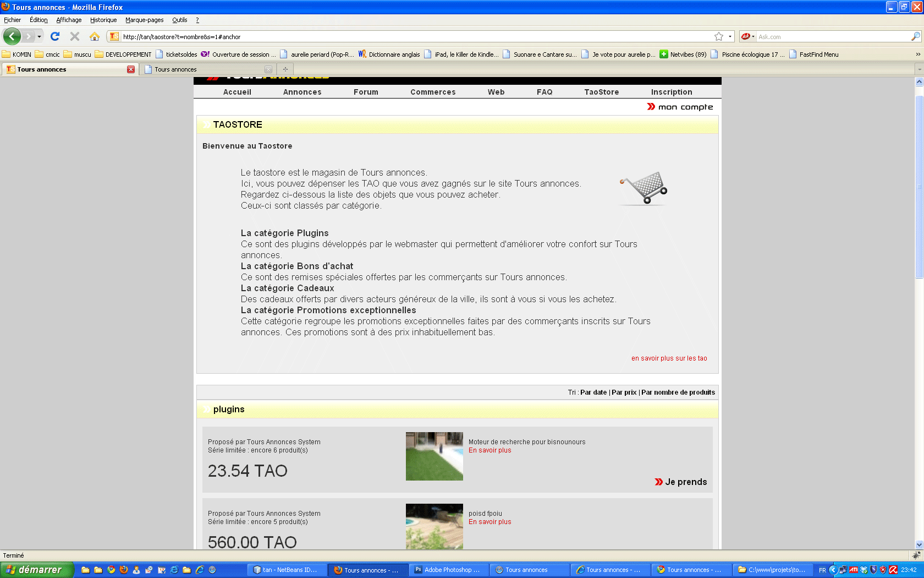Open the Marque-pages menu
Screen dimensions: 924x578
point(144,20)
